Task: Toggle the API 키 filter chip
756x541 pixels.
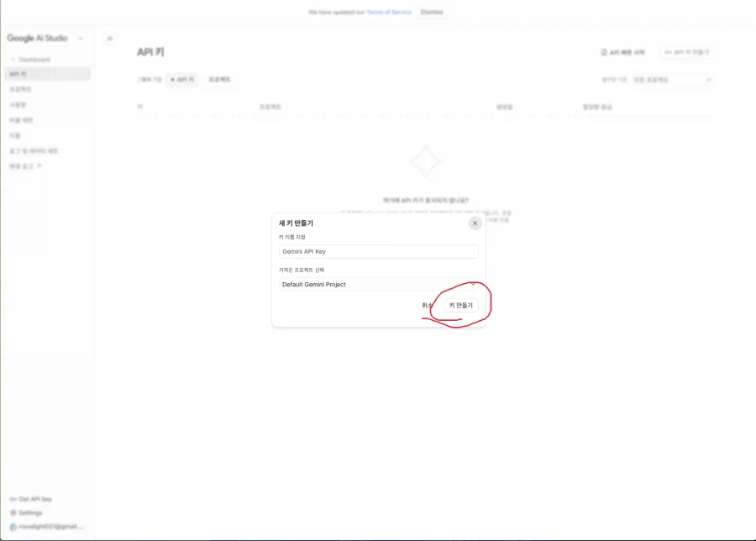Action: click(x=181, y=79)
